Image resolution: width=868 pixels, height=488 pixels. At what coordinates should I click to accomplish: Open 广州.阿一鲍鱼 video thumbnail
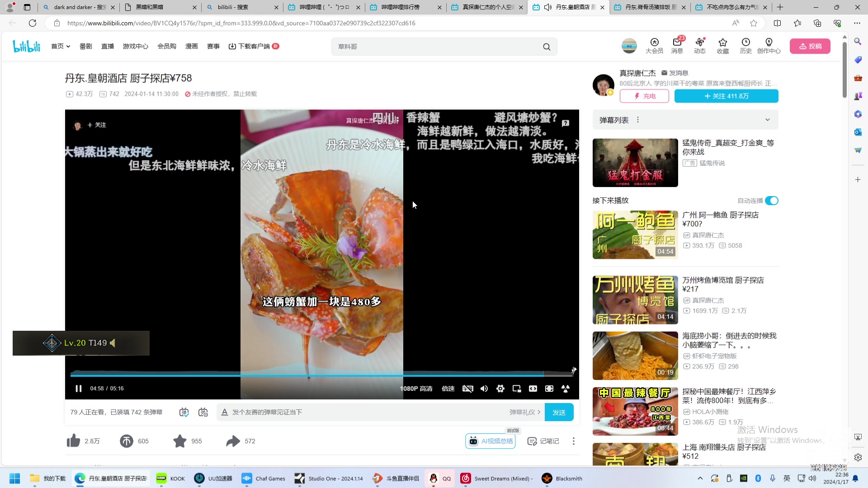[x=635, y=235]
